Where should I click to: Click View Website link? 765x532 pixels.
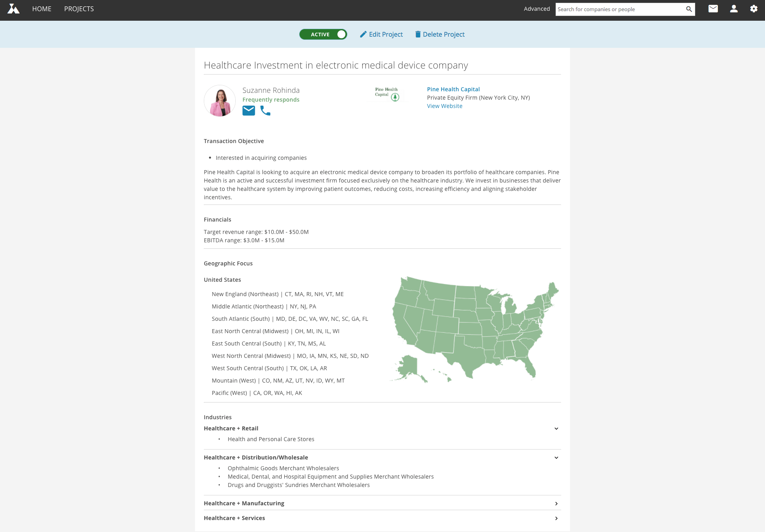click(x=445, y=106)
